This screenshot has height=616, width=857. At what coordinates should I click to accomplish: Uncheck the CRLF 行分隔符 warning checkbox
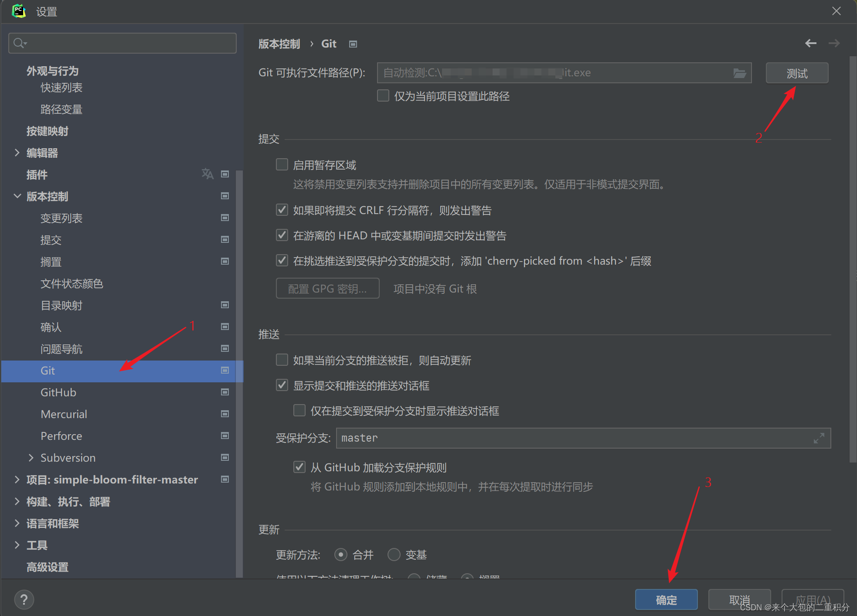[x=282, y=210]
